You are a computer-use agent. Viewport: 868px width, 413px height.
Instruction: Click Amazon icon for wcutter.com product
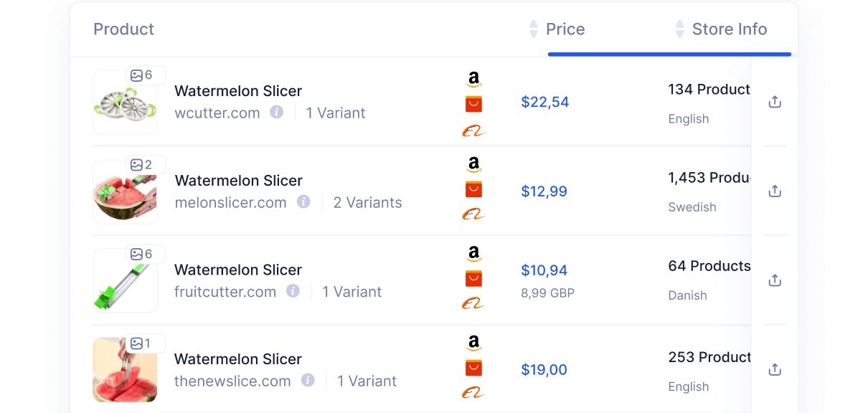(473, 80)
